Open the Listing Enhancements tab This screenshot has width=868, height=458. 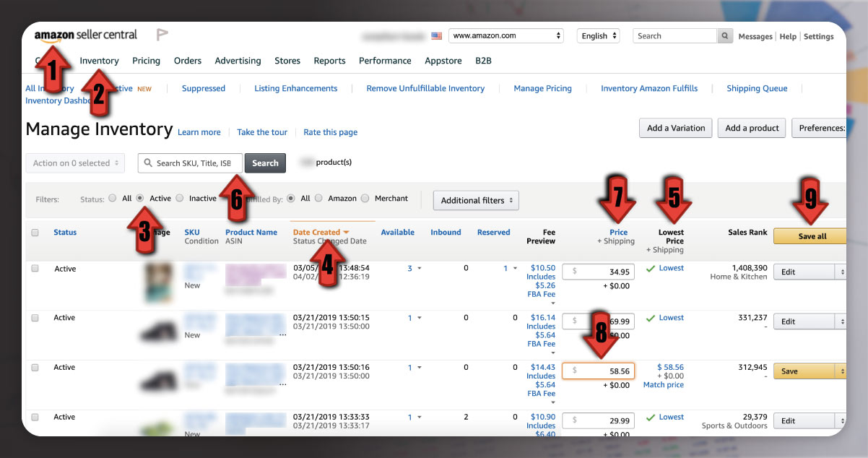coord(296,88)
